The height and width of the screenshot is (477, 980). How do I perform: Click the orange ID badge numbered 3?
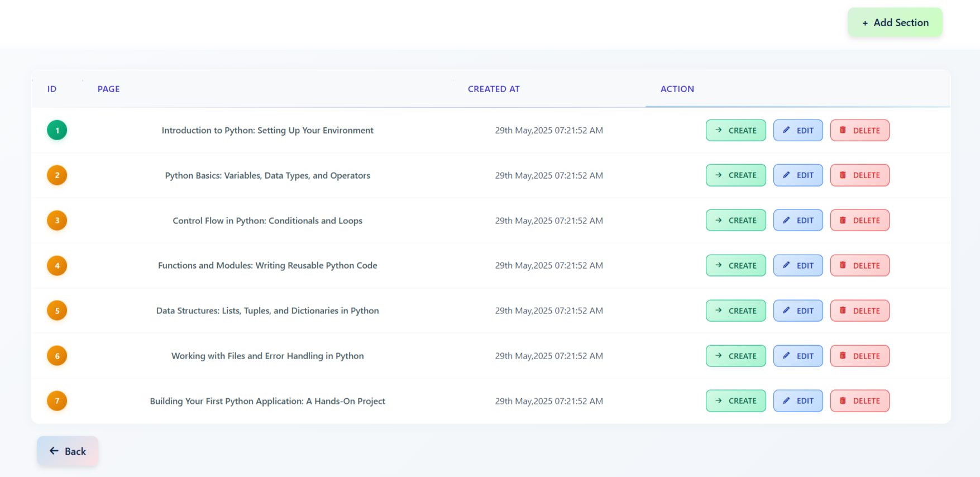[x=57, y=221]
